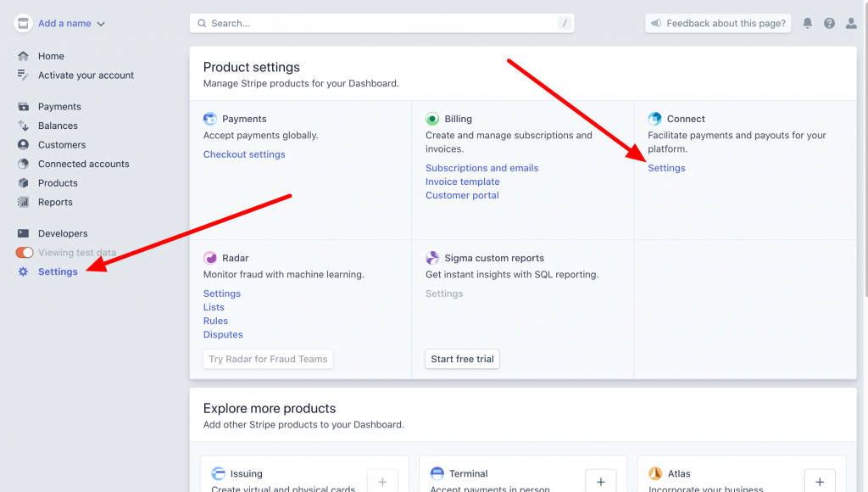This screenshot has height=492, width=868.
Task: Open Balances in the sidebar
Action: (58, 126)
